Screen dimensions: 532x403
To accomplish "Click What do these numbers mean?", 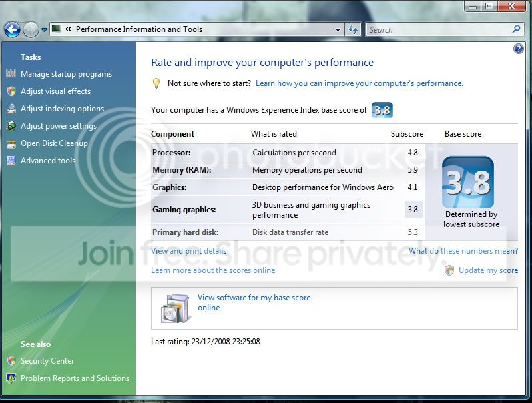I will pyautogui.click(x=463, y=251).
